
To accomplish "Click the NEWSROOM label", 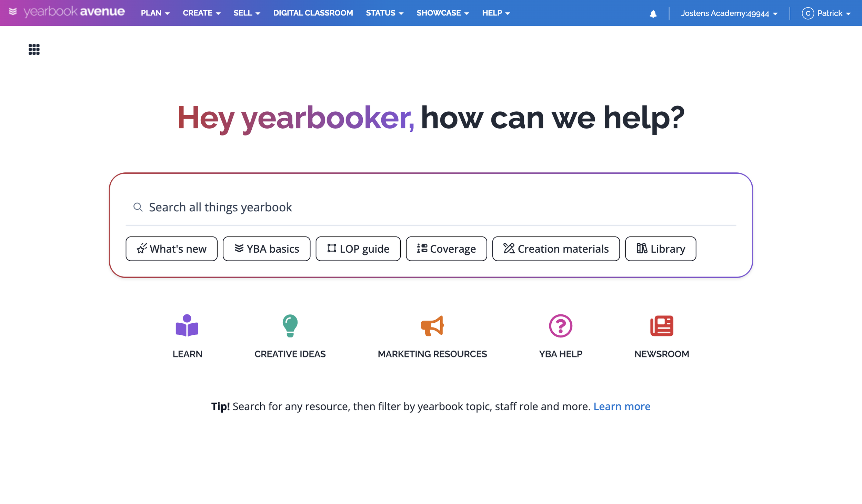I will [662, 354].
